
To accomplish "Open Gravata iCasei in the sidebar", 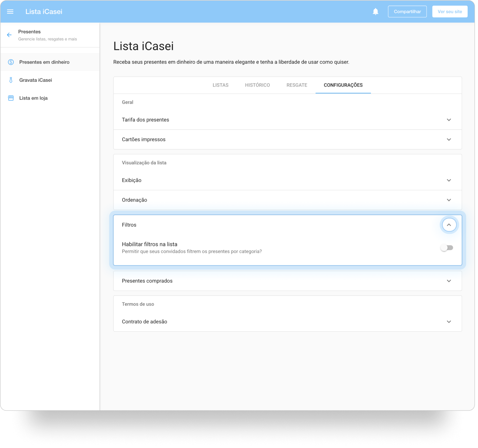I will (x=50, y=80).
